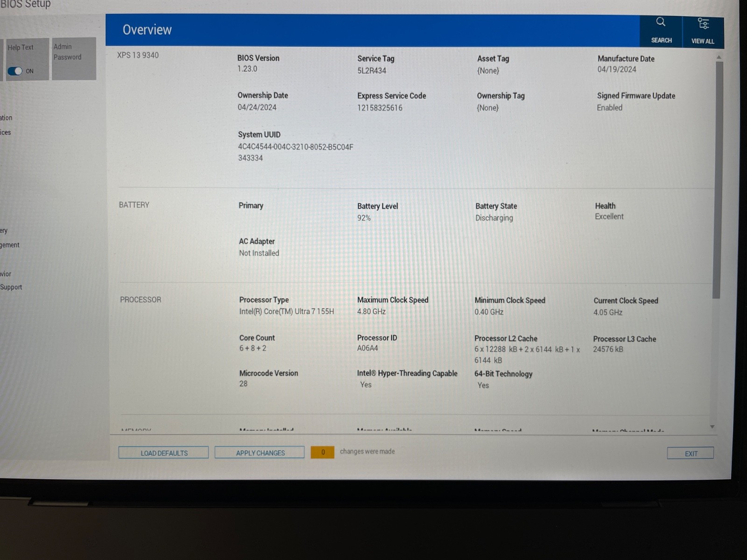747x560 pixels.
Task: Click the Ownership Tag {None} value
Action: 487,108
